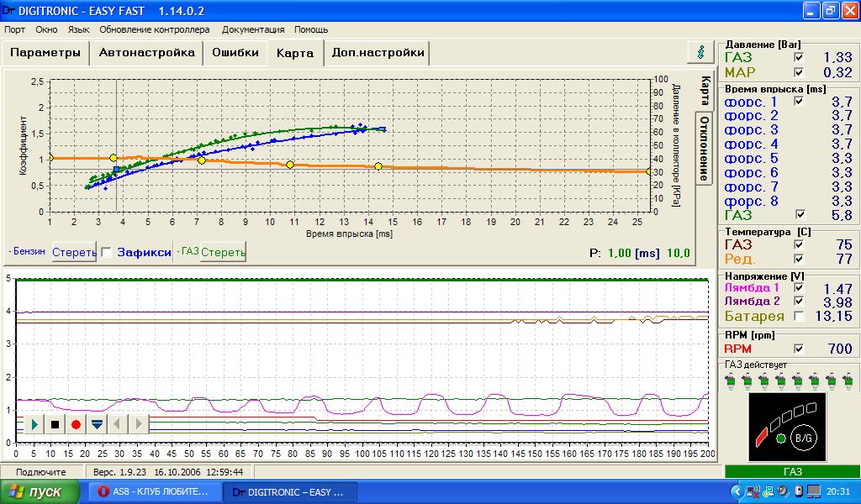Open the Обновление контроллера menu
This screenshot has width=861, height=504.
[155, 29]
